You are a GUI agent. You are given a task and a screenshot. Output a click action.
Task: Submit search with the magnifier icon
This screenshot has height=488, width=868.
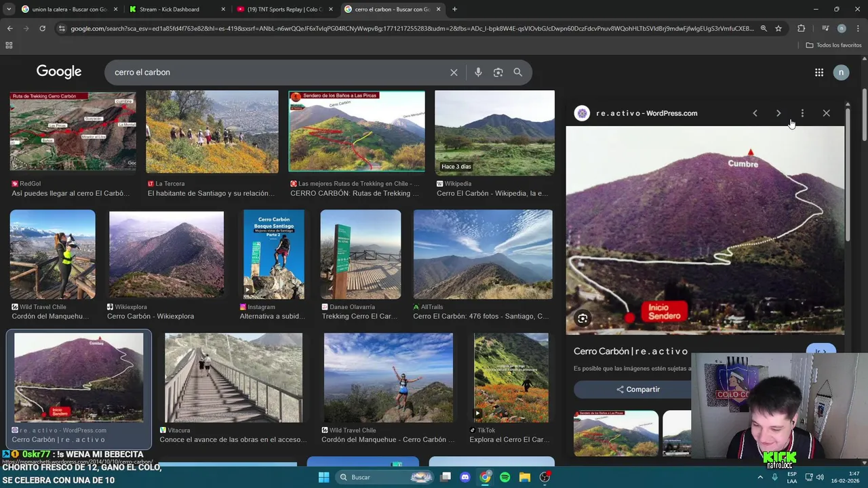(x=517, y=73)
